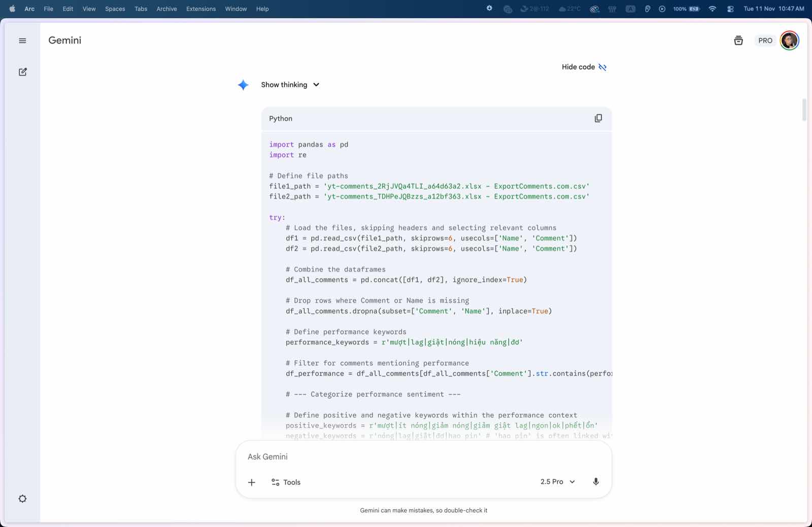Expand Show thinking section
812x527 pixels.
pyautogui.click(x=290, y=85)
